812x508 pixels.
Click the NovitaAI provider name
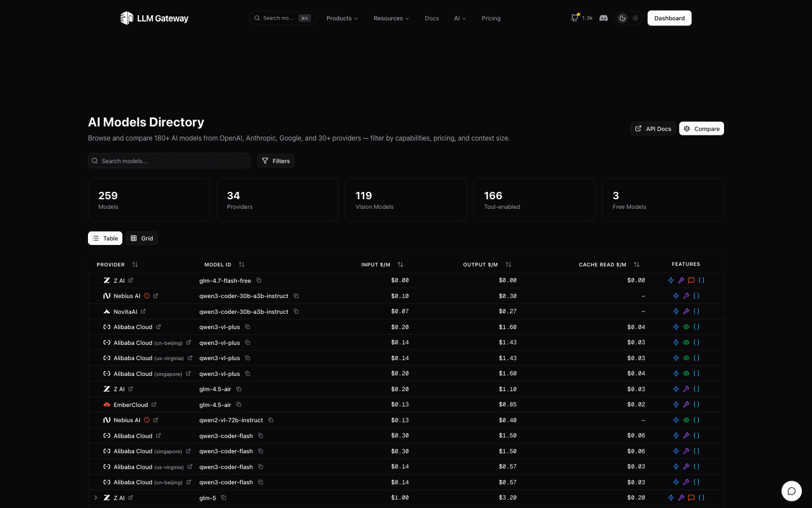click(x=125, y=312)
